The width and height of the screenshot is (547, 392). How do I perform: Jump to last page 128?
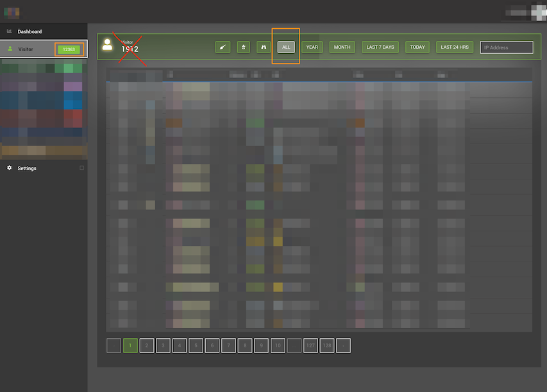pos(327,346)
